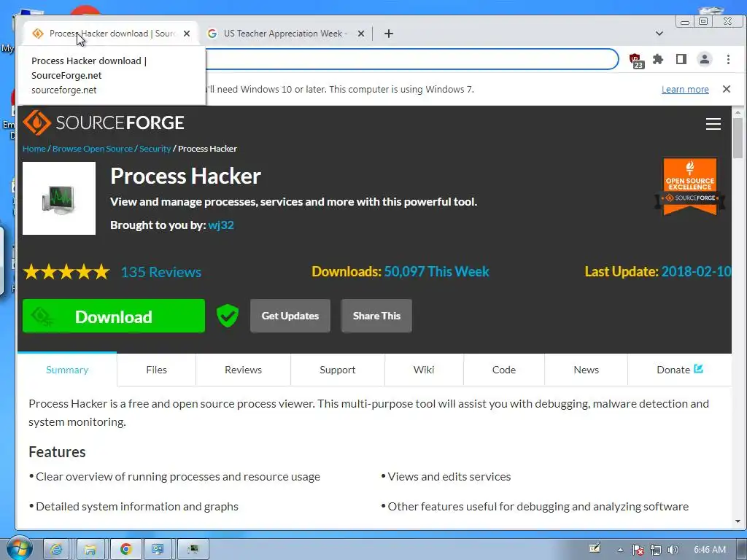
Task: Open File Explorer from taskbar
Action: 90,550
